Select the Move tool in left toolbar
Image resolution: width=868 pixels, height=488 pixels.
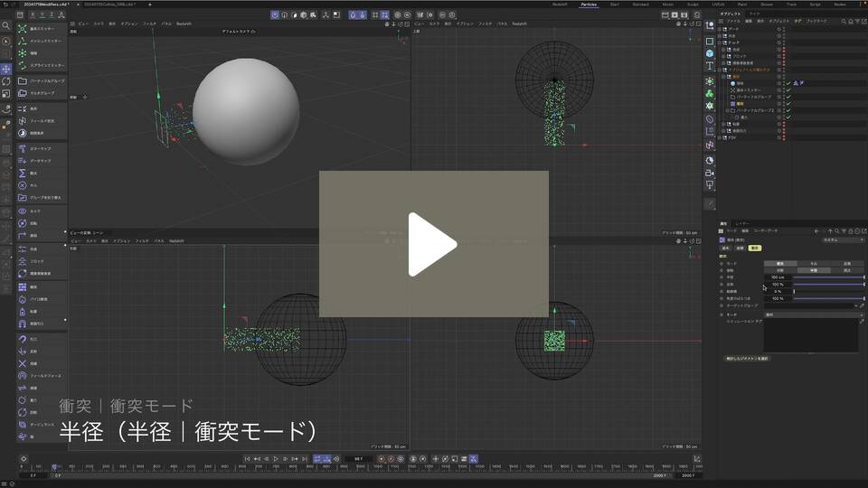6,69
